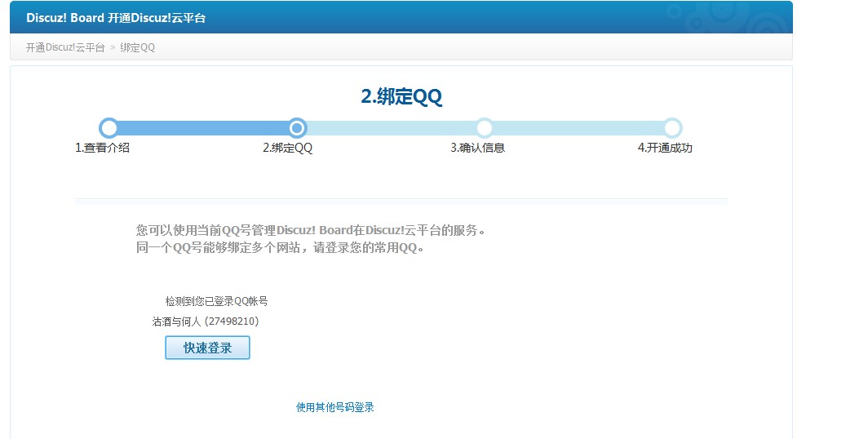This screenshot has height=439, width=868.
Task: Click the 2.绑定QQ step label under the progress bar
Action: (x=288, y=148)
